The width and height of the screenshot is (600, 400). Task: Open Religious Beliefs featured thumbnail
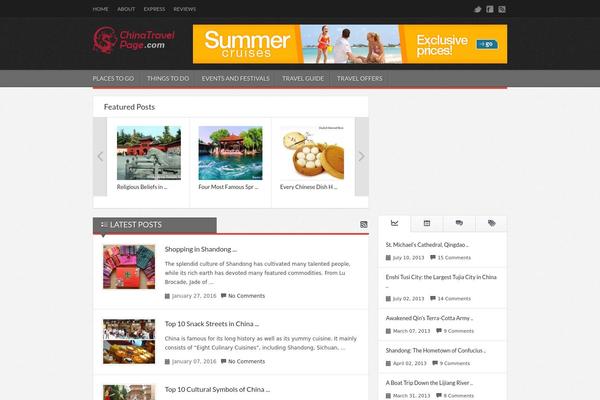tap(149, 153)
